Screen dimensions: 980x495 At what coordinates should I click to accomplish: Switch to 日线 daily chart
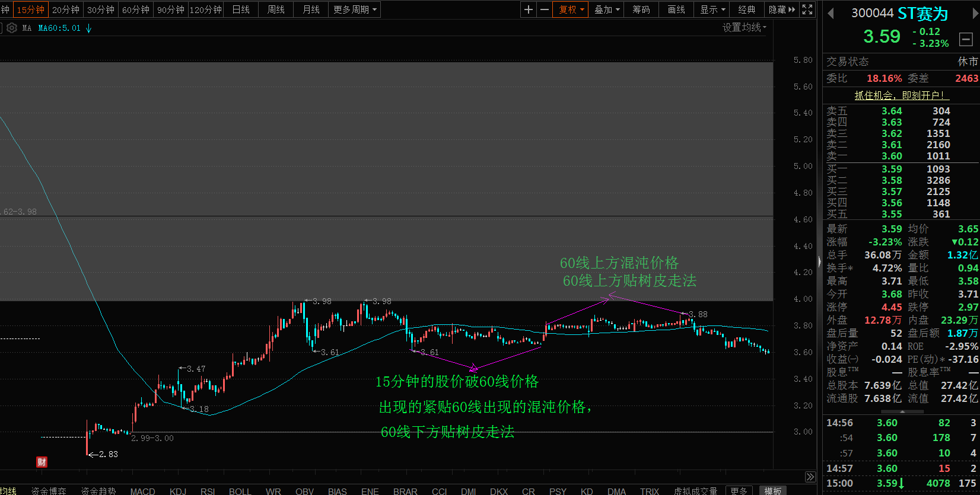click(x=240, y=9)
